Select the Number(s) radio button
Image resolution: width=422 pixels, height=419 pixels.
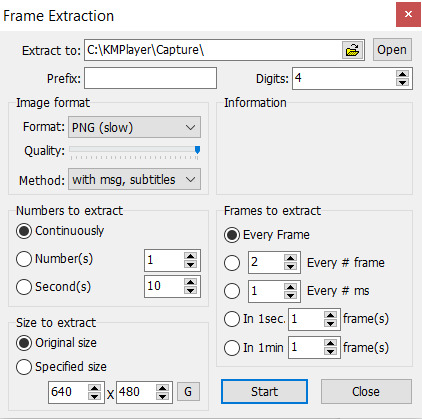(x=24, y=259)
